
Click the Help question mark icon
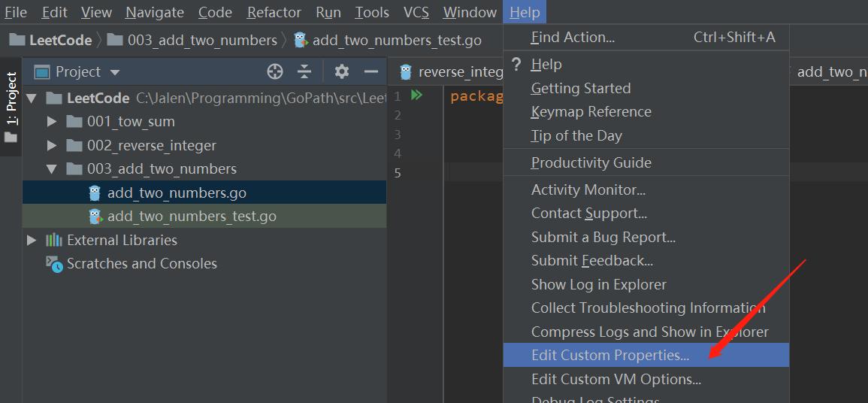pos(516,65)
